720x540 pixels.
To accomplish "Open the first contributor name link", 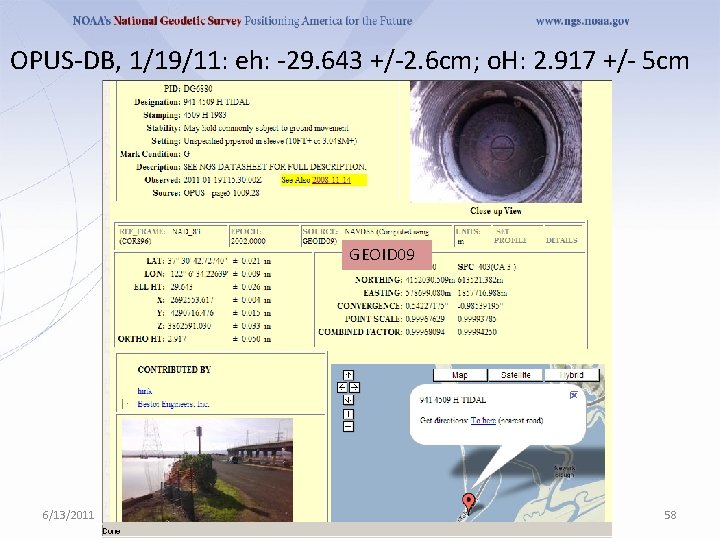I will click(x=145, y=391).
